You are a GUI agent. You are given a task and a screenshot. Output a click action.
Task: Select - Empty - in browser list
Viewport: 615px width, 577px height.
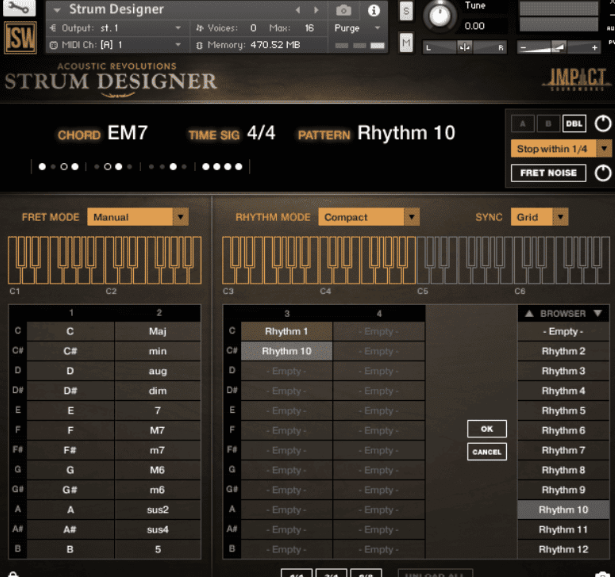click(563, 331)
